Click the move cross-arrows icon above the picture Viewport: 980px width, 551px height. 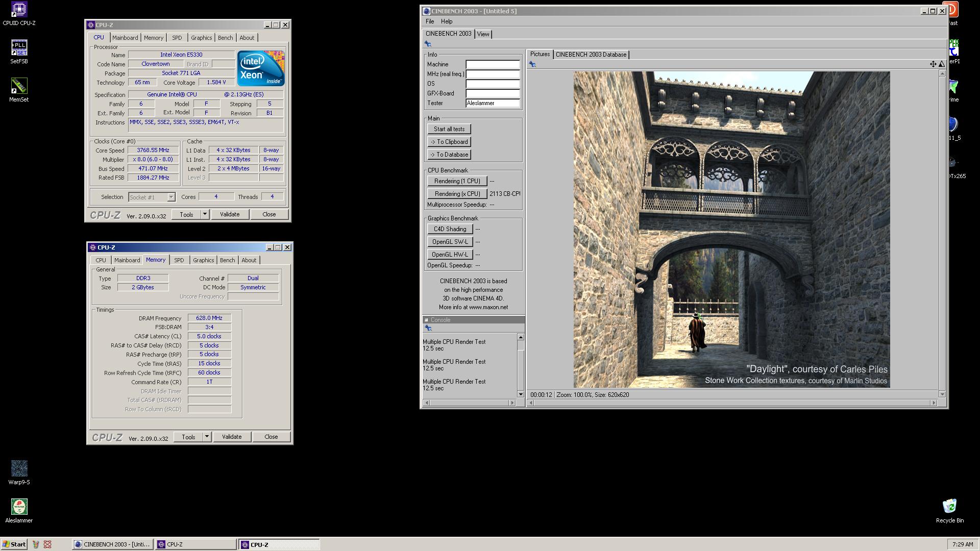coord(933,64)
